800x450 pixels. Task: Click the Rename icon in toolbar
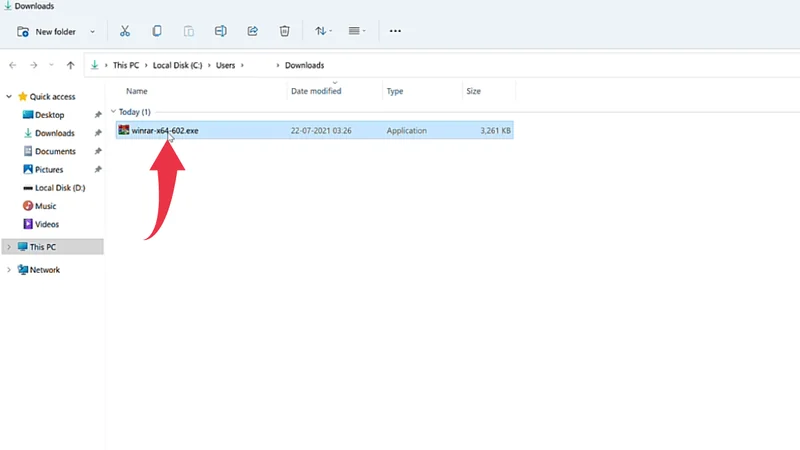[x=221, y=31]
